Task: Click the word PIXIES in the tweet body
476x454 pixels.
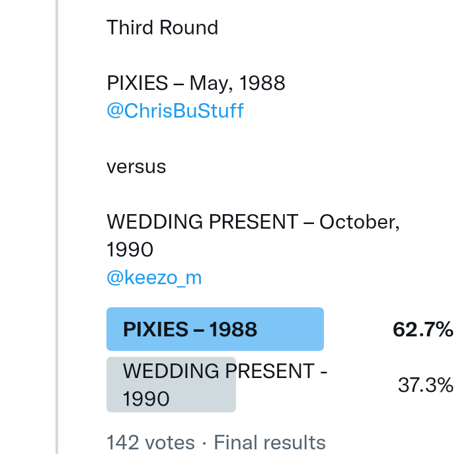Action: 138,83
